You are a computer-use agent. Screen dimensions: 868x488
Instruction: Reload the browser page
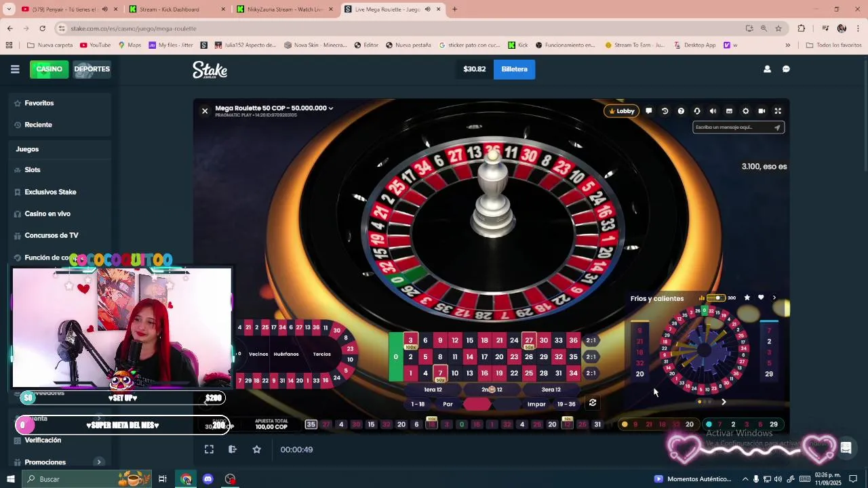42,28
